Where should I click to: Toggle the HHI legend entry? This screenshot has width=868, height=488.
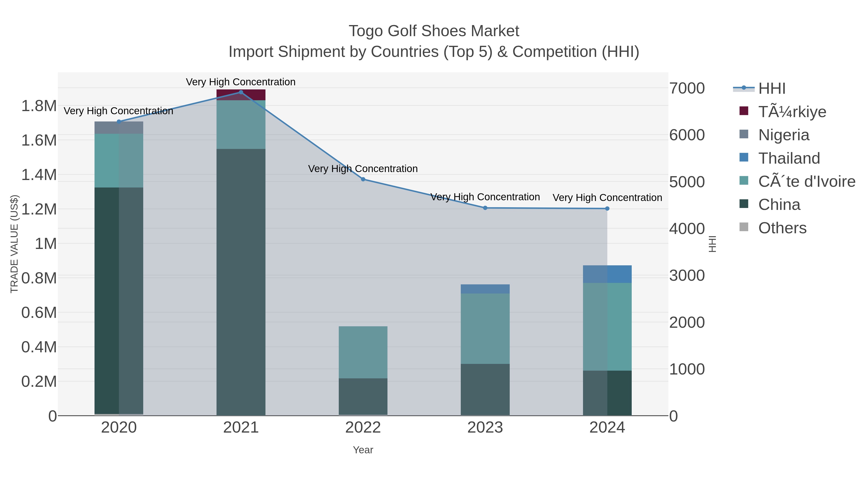759,89
